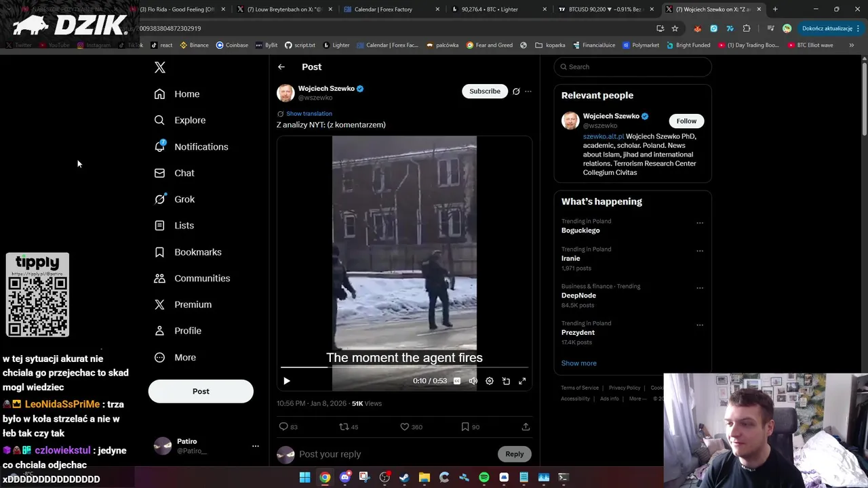The width and height of the screenshot is (868, 488).
Task: Open Spotify from the taskbar
Action: pyautogui.click(x=484, y=477)
